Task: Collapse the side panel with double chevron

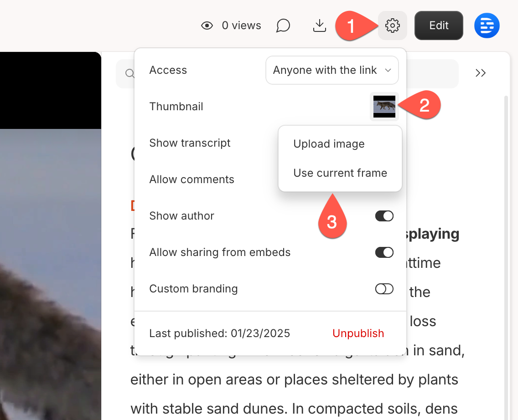Action: click(x=480, y=73)
